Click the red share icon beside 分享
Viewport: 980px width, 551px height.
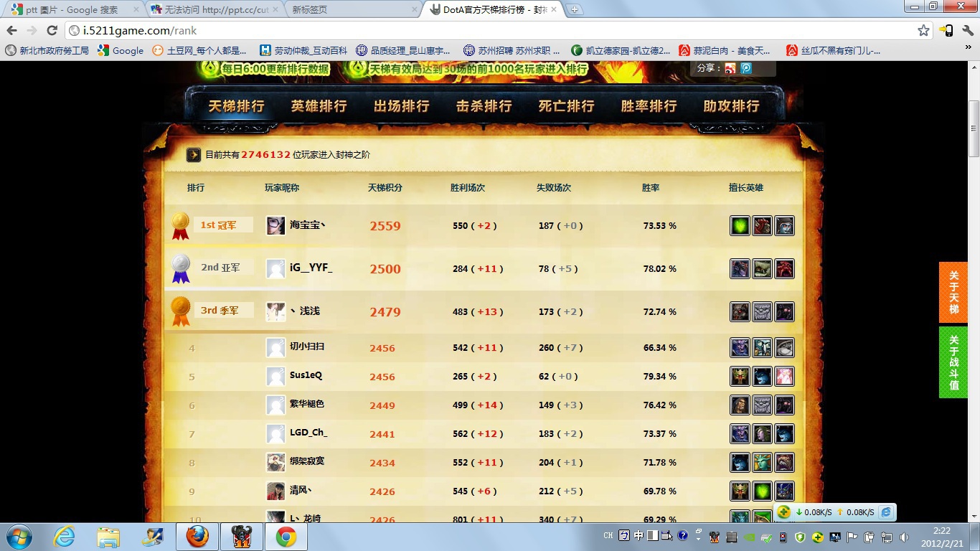point(730,68)
